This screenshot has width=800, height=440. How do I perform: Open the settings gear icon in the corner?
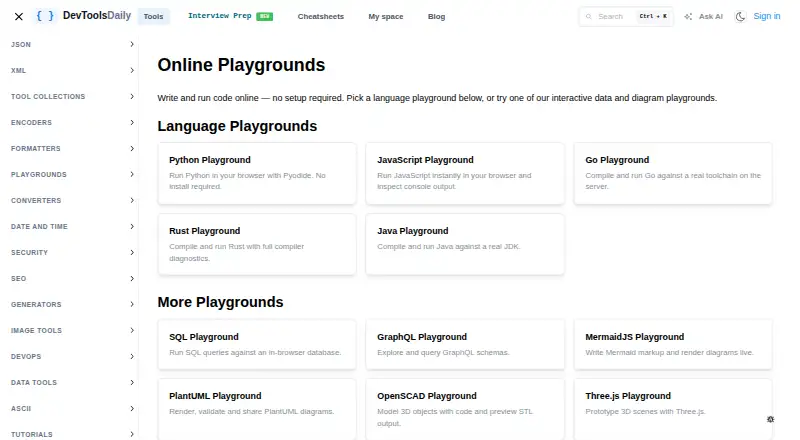(770, 419)
